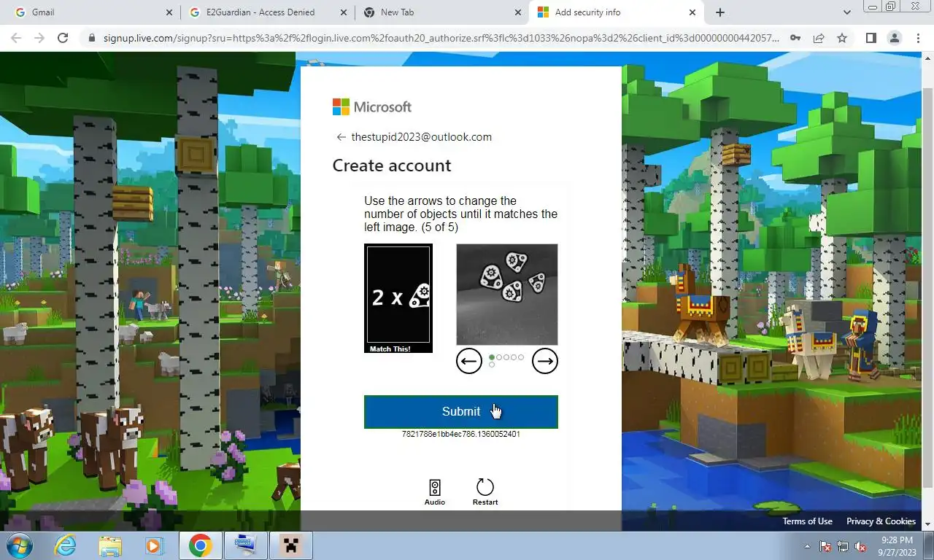Viewport: 934px width, 560px height.
Task: Click the left arrow to reduce objects
Action: click(x=469, y=361)
